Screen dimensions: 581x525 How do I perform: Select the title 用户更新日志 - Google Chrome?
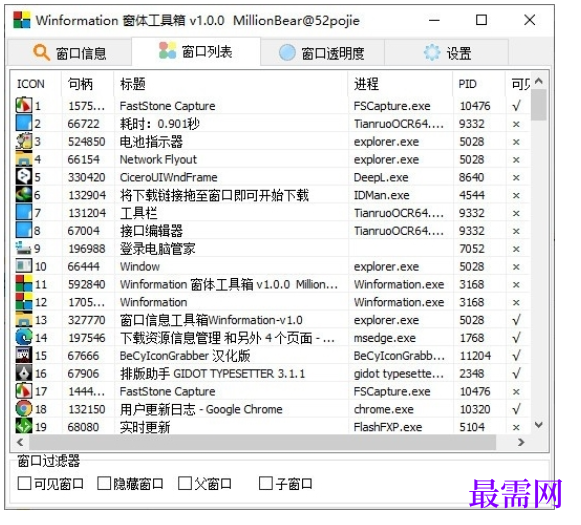click(201, 409)
